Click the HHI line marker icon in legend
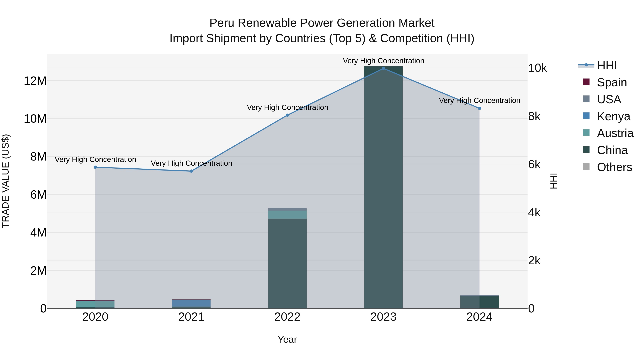Image resolution: width=644 pixels, height=362 pixels. coord(586,65)
